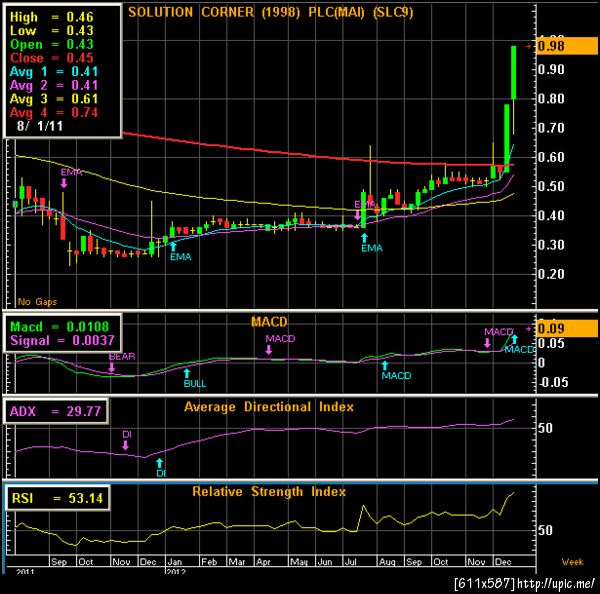600x594 pixels.
Task: Click the Apr month label on time axis
Action: pos(264,562)
